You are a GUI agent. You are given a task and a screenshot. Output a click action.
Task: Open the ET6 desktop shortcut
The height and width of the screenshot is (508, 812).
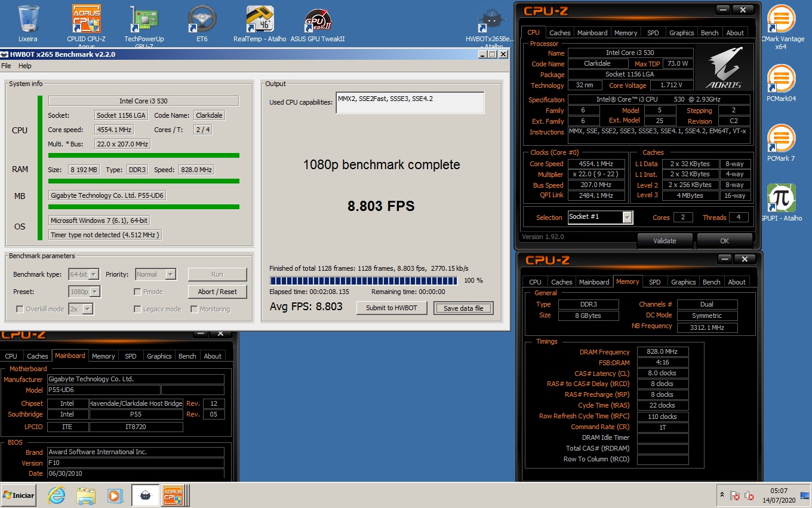coord(202,24)
